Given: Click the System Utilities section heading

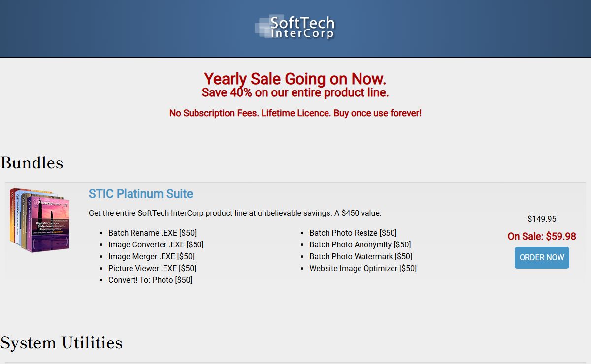Looking at the screenshot, I should 62,343.
